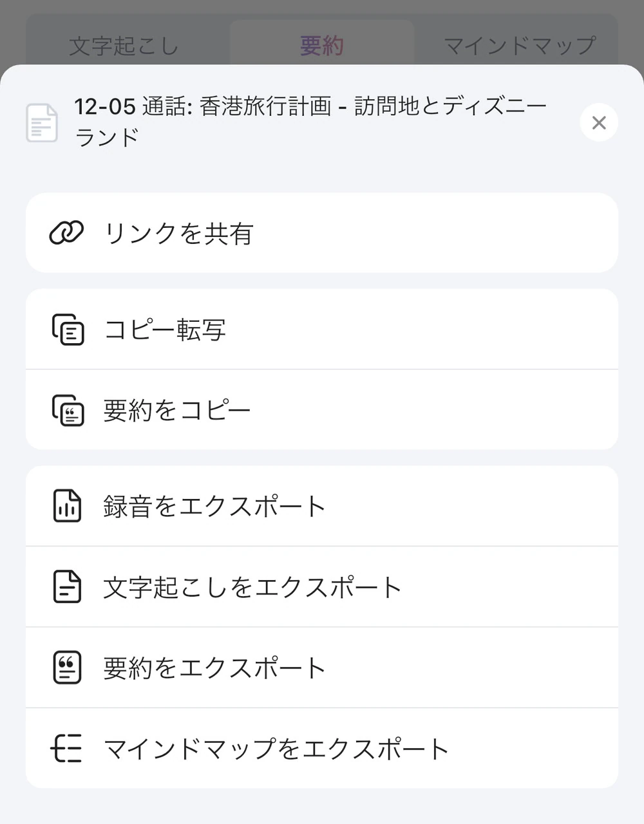Close the share sheet with X

tap(599, 122)
